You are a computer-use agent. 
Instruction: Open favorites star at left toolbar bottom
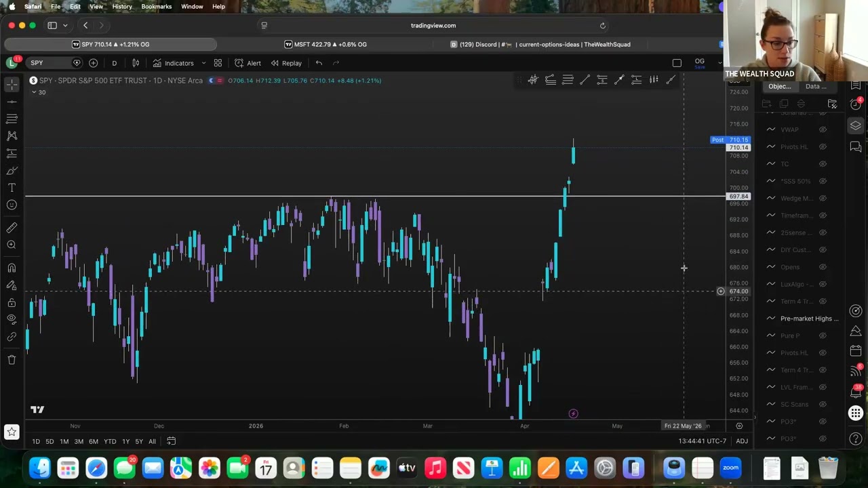point(12,431)
